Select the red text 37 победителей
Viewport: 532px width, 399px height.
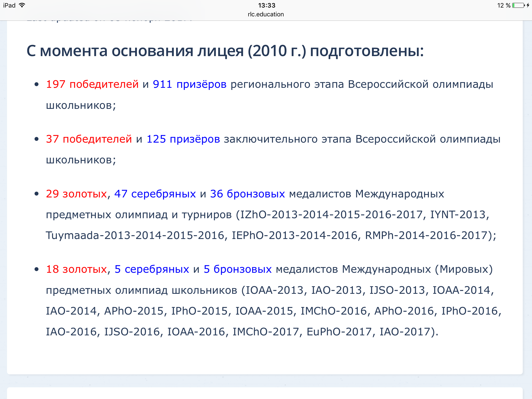coord(89,139)
